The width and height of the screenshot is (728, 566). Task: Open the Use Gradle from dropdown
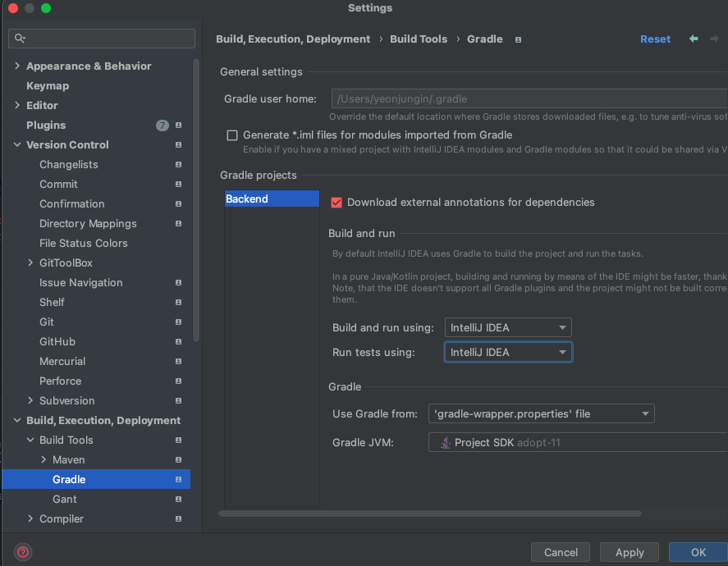542,413
